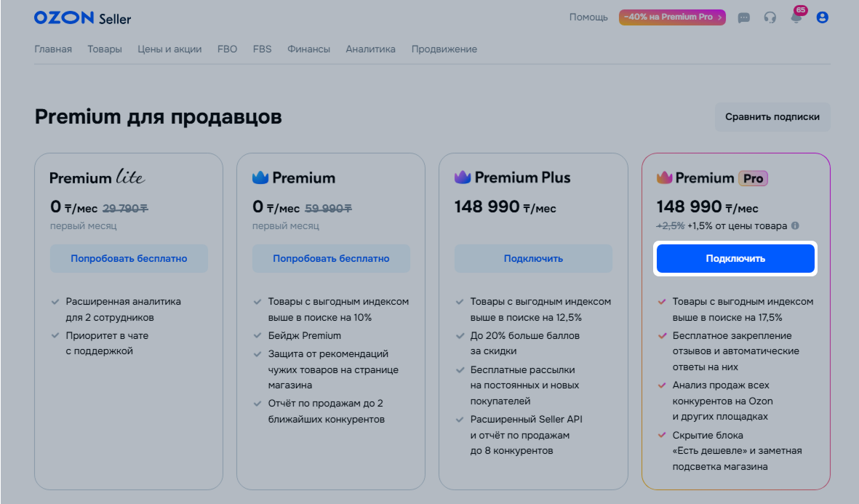The image size is (859, 504).
Task: Open the Главная menu item
Action: [x=53, y=49]
